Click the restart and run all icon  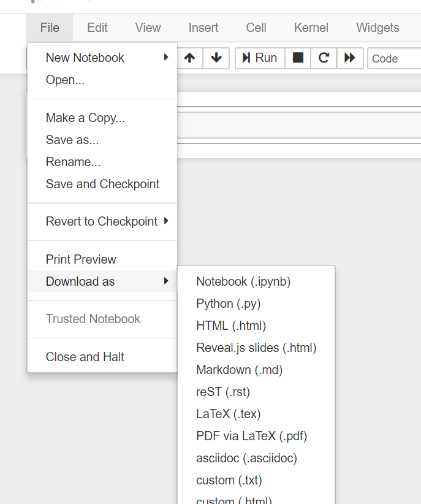pyautogui.click(x=350, y=58)
